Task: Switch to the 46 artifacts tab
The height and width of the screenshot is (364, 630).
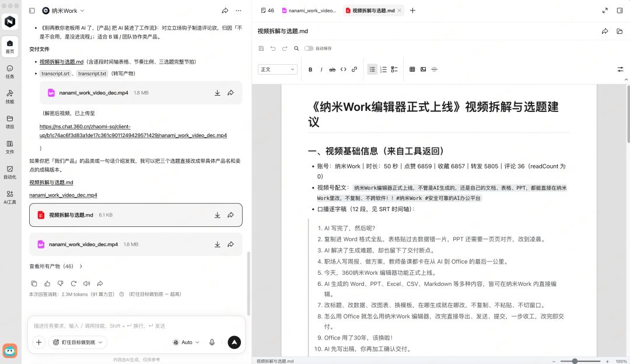Action: (x=268, y=10)
